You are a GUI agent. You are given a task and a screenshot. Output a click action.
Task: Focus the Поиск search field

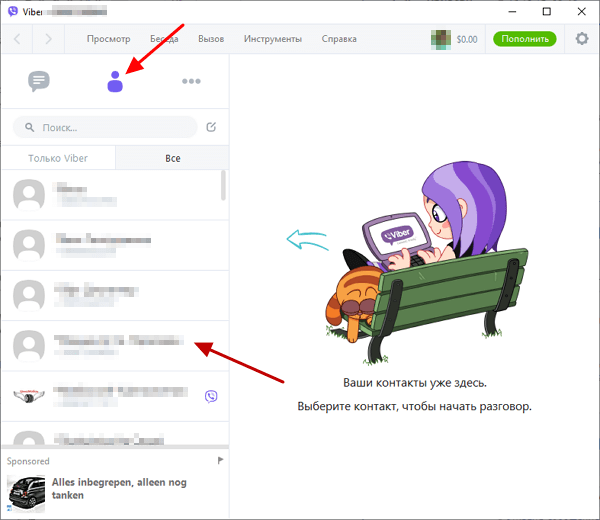tap(105, 127)
